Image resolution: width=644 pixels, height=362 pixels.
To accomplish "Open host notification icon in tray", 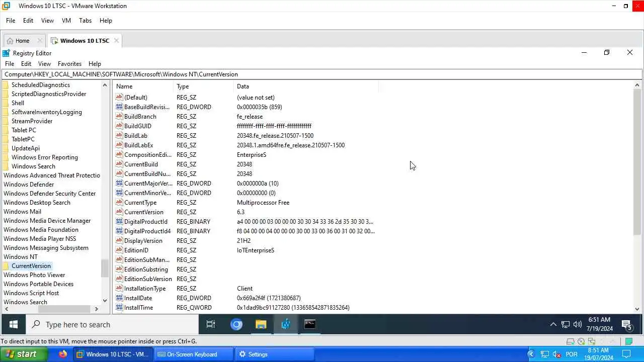I will tap(627, 354).
